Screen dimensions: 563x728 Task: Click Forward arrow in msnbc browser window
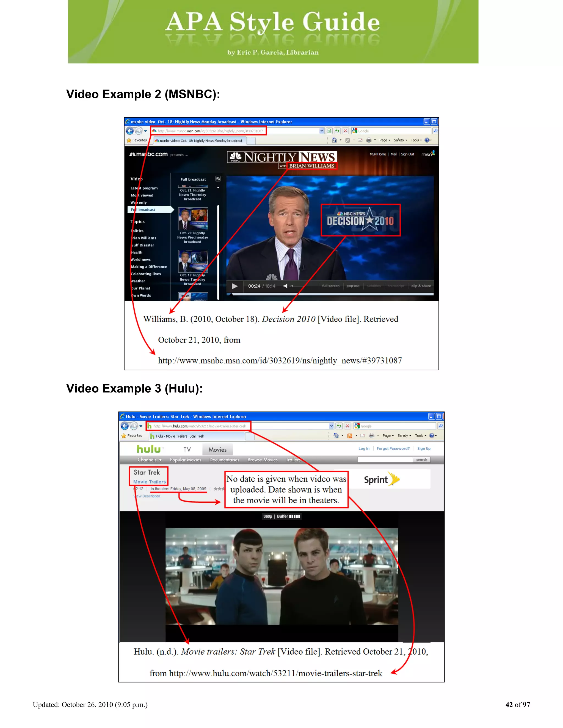tap(139, 131)
